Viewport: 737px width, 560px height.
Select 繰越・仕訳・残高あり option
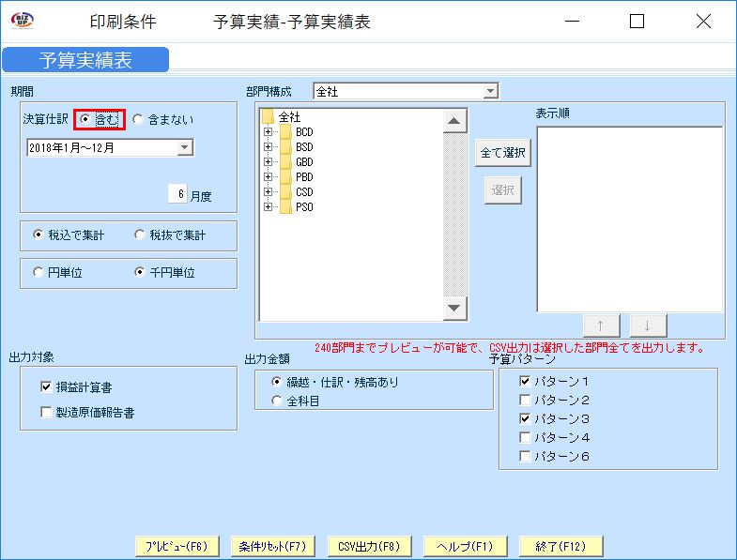pyautogui.click(x=277, y=382)
